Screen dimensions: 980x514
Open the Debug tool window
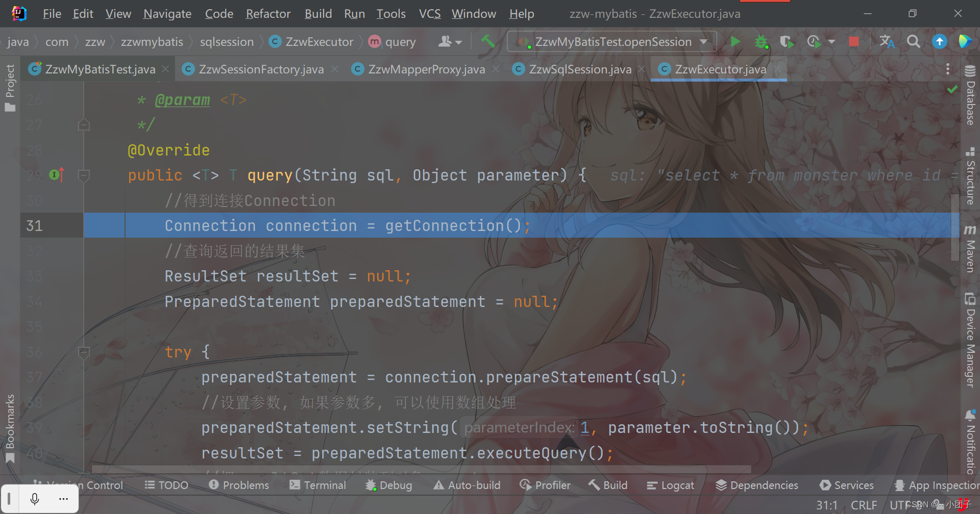(x=389, y=485)
